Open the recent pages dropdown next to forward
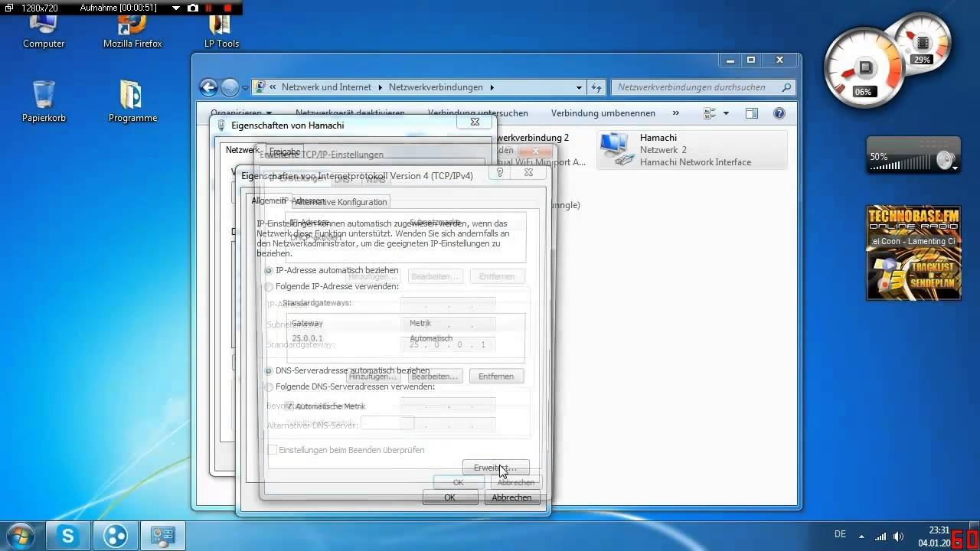The width and height of the screenshot is (980, 551). coord(245,88)
